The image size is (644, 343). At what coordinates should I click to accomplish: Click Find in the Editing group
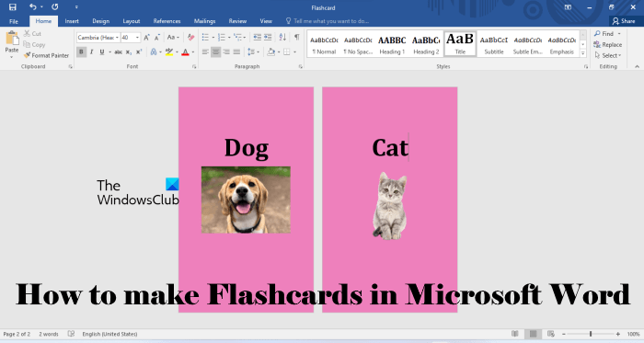tap(607, 34)
